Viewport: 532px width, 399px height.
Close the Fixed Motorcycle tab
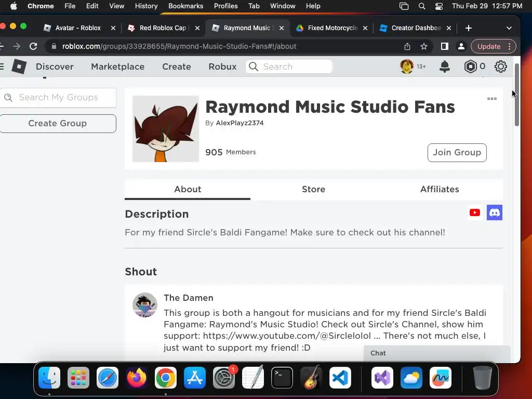[365, 28]
